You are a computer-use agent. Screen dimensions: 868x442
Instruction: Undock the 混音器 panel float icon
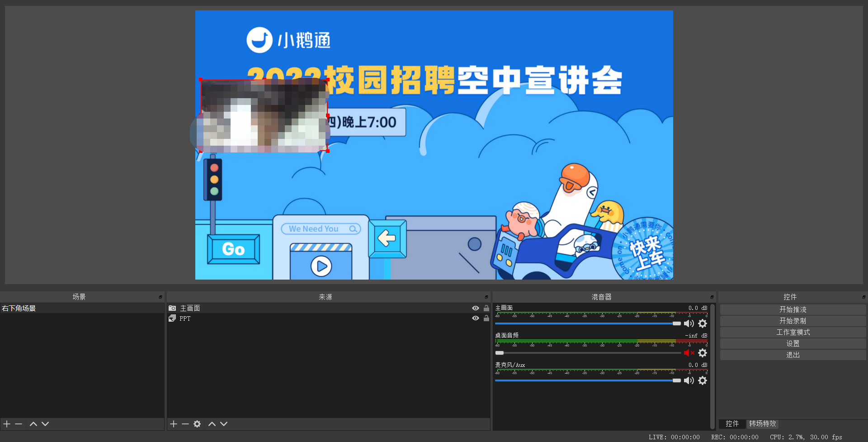pyautogui.click(x=712, y=297)
